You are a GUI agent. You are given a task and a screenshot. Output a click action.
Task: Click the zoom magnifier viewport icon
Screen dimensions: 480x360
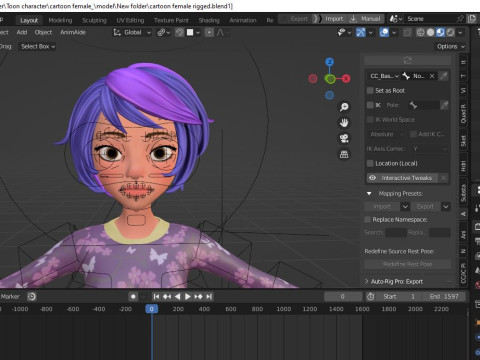pos(344,107)
